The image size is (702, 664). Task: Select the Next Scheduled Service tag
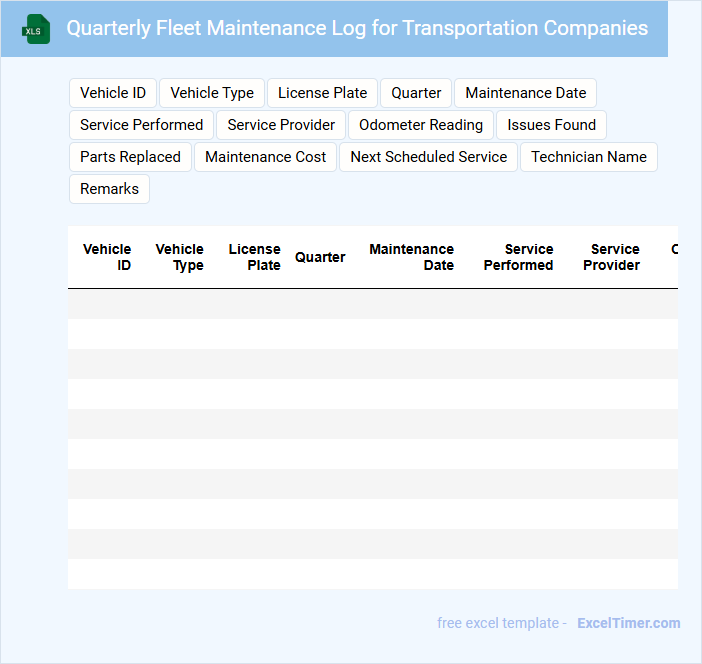pyautogui.click(x=428, y=157)
